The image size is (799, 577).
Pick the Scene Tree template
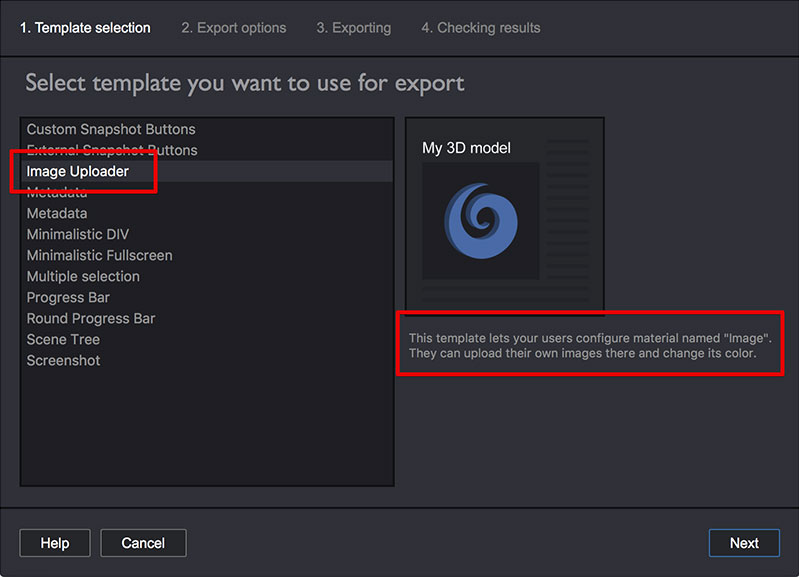[207, 339]
